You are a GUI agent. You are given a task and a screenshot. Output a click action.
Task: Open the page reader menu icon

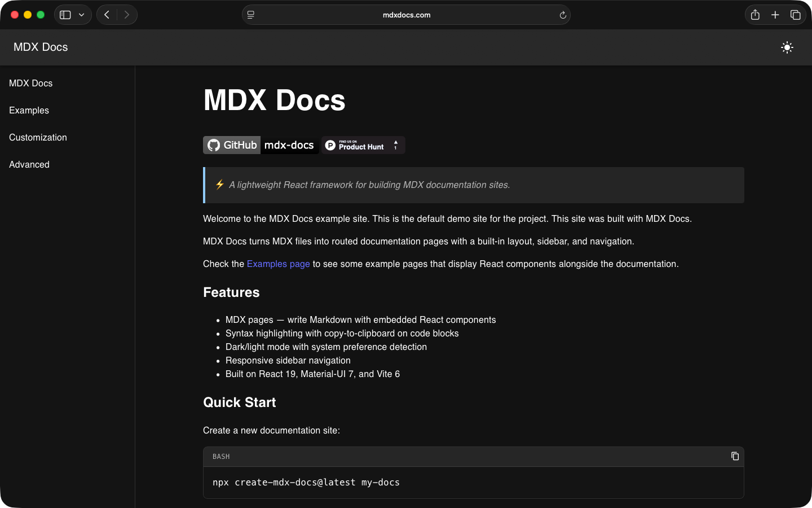point(251,15)
